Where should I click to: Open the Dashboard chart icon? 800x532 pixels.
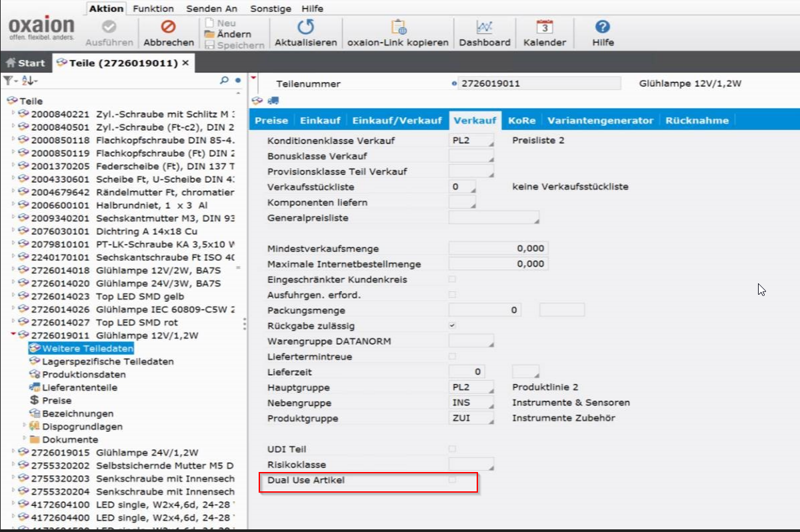[x=484, y=27]
